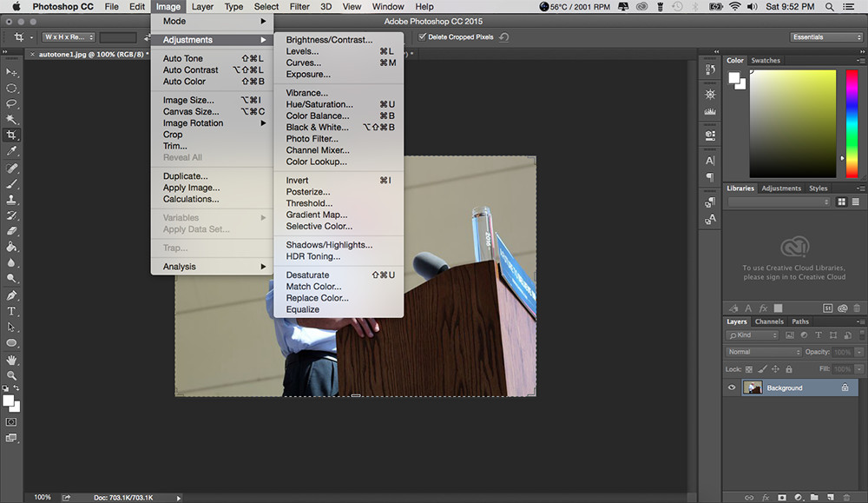The image size is (868, 503).
Task: Click the Background layer thumbnail
Action: tap(753, 387)
